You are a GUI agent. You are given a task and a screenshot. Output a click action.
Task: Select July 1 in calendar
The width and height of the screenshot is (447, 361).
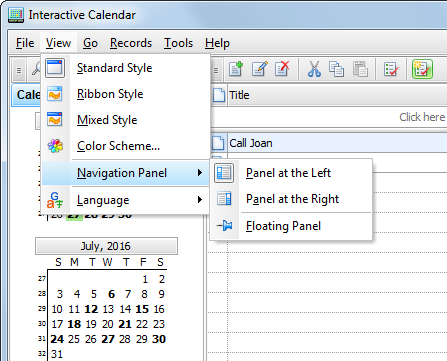pyautogui.click(x=145, y=279)
